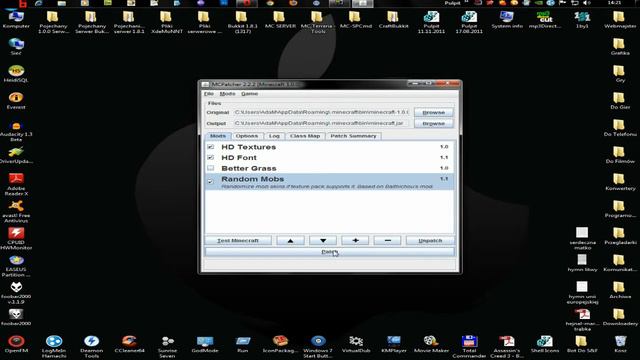
Task: Select the Kosz recycle bin icon
Action: pos(620,343)
